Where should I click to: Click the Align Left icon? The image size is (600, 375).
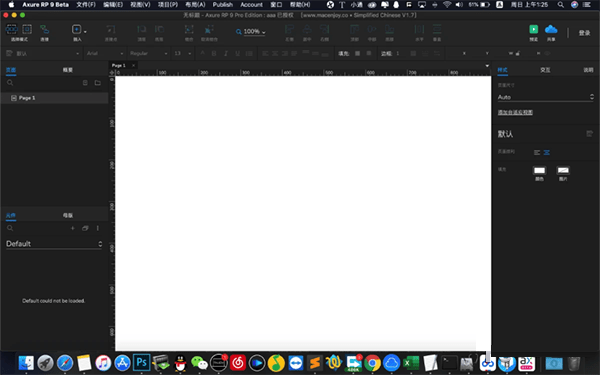(x=289, y=29)
